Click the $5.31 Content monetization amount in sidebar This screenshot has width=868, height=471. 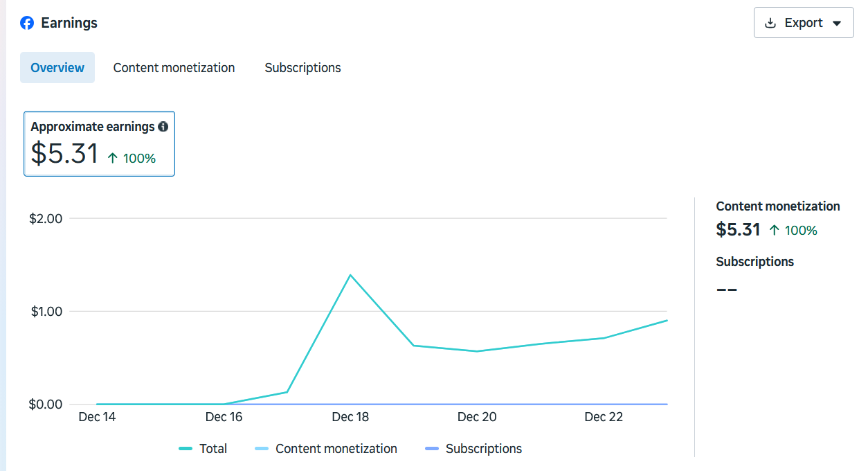click(x=738, y=230)
